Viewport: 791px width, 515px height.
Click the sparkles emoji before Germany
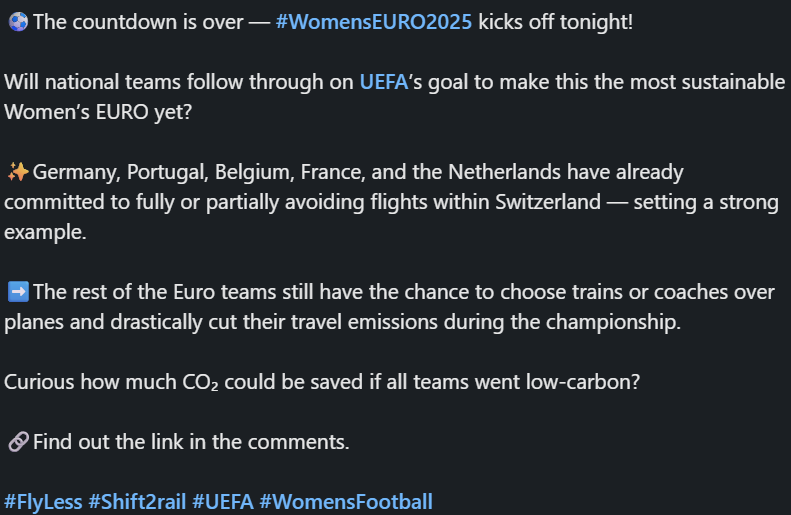[17, 173]
